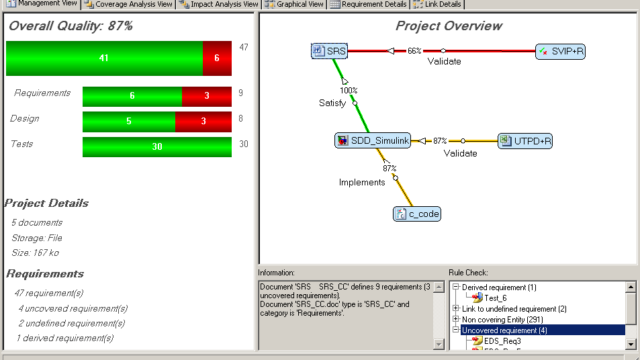Open the Coverage Analysis View tab
The width and height of the screenshot is (640, 360).
pyautogui.click(x=129, y=4)
